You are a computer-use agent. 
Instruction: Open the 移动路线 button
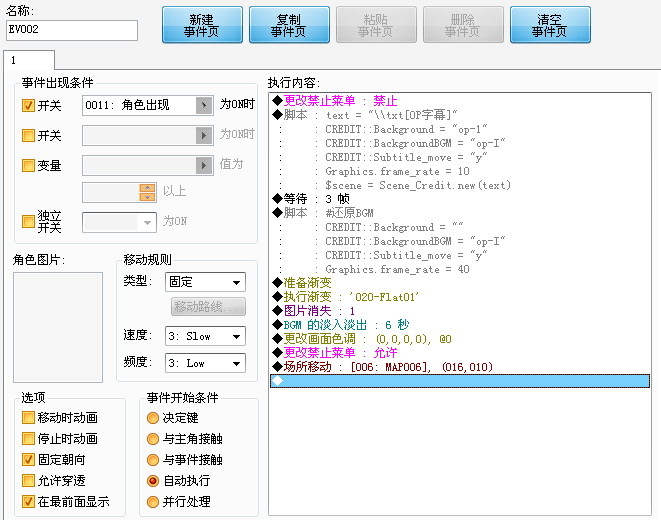[208, 306]
